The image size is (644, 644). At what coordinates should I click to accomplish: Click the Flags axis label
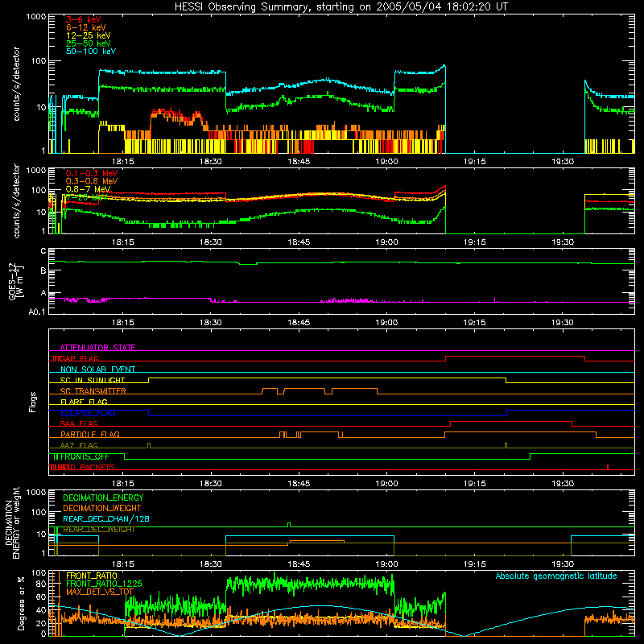click(x=33, y=402)
